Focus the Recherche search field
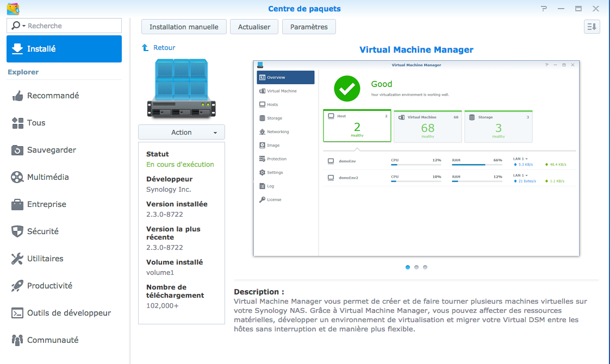Image resolution: width=610 pixels, height=364 pixels. coord(64,26)
